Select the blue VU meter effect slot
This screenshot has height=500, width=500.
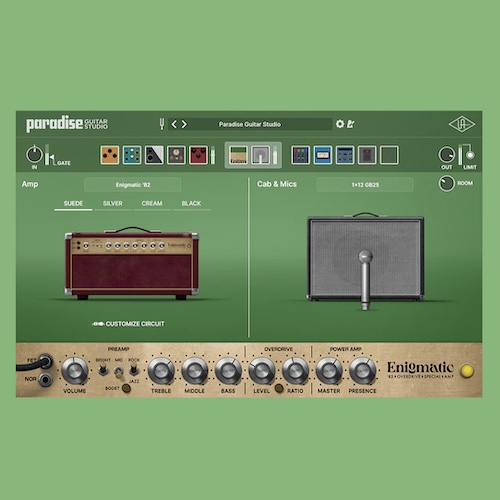click(323, 155)
